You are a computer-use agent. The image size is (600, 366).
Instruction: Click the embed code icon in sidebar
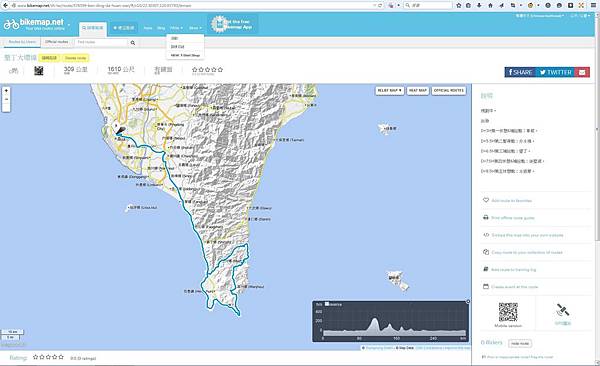[x=486, y=235]
